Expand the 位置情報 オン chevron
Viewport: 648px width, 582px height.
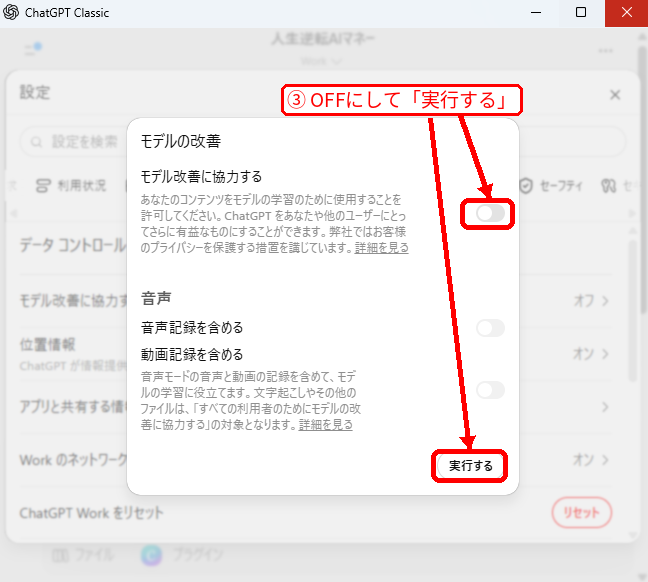coord(605,354)
